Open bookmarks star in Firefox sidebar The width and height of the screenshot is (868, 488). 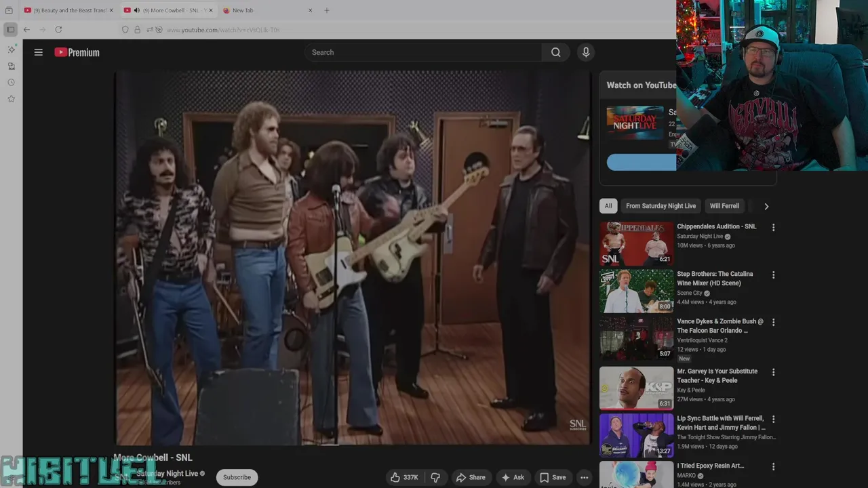(11, 99)
